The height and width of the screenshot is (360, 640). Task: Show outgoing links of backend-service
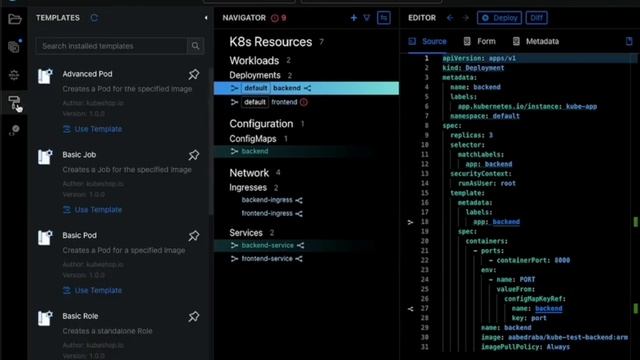301,245
